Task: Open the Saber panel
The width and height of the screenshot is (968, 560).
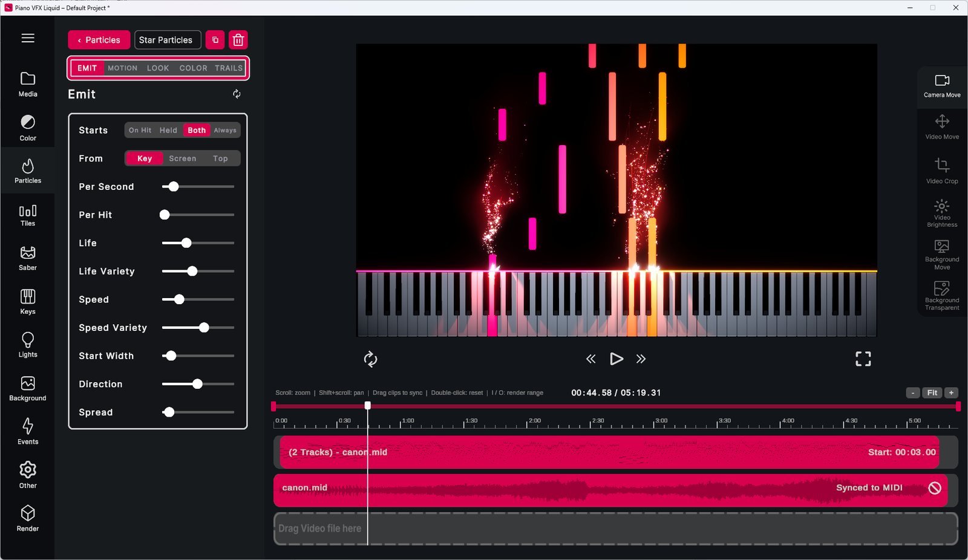Action: [28, 258]
